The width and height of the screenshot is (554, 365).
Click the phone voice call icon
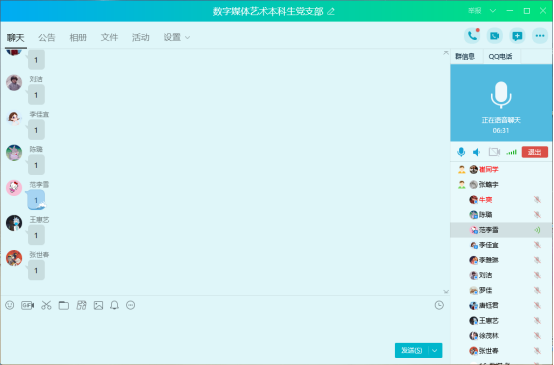pos(472,36)
